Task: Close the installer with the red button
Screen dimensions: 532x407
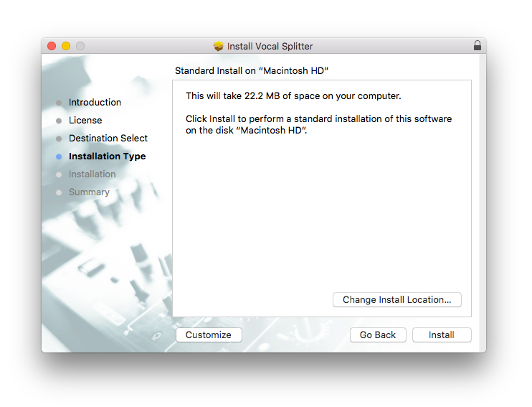Action: pos(52,46)
